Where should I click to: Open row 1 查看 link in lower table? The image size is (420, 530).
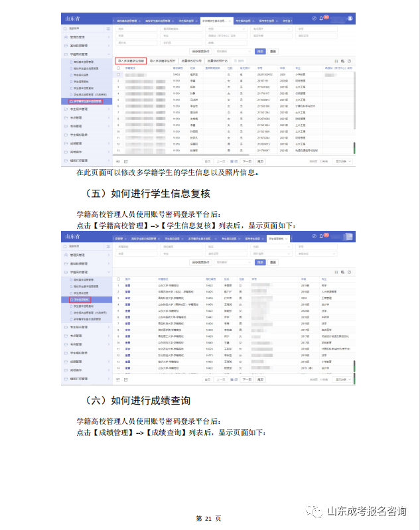(x=127, y=286)
